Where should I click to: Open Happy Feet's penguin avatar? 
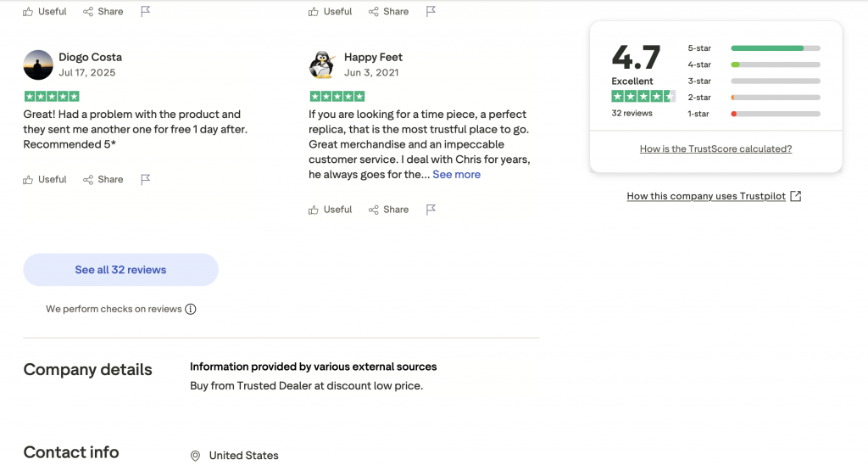point(323,64)
